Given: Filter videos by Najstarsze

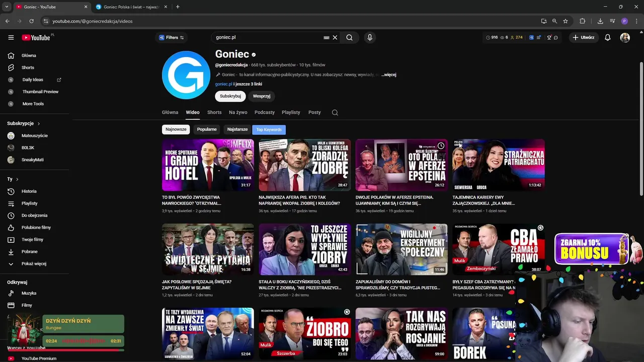Looking at the screenshot, I should [237, 129].
